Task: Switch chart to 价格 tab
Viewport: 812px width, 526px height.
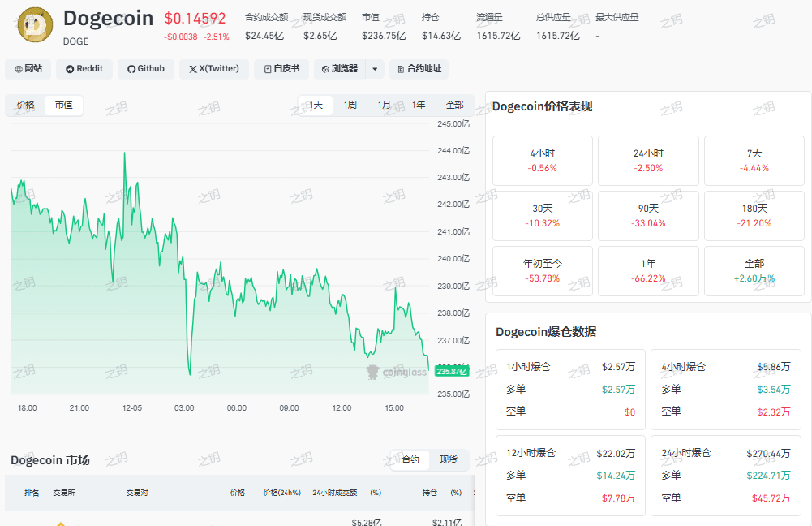Action: 25,106
